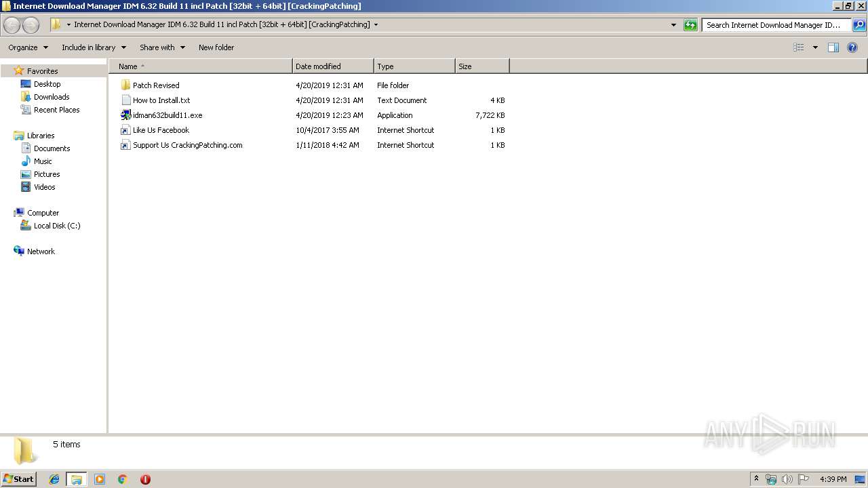This screenshot has width=868, height=488.
Task: Show hidden tray icons arrow
Action: point(757,479)
